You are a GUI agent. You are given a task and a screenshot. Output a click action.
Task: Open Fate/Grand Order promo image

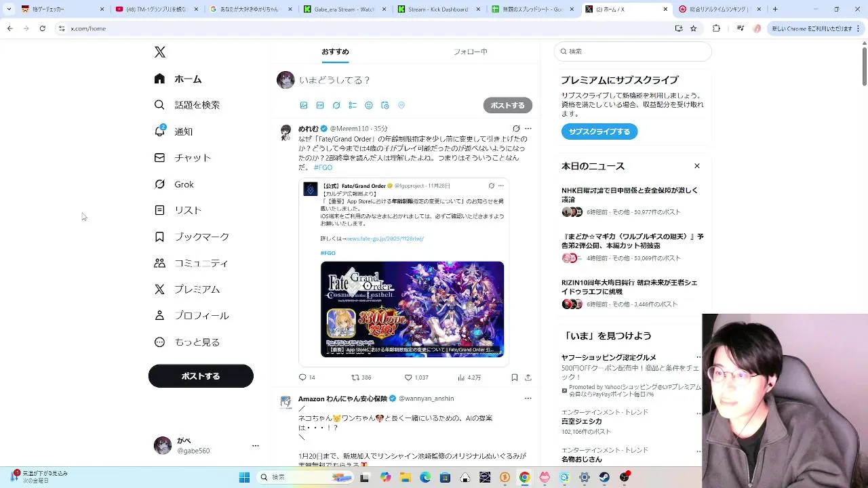click(412, 309)
